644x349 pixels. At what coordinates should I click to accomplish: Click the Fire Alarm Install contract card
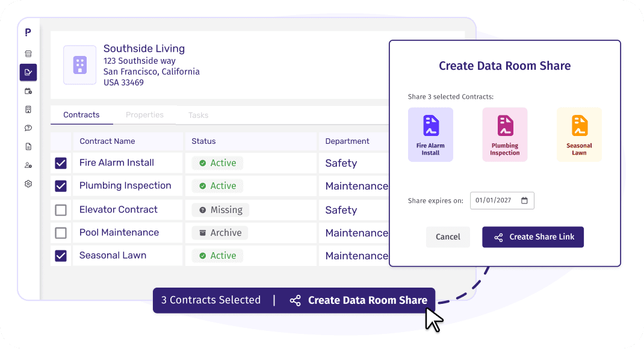[430, 135]
